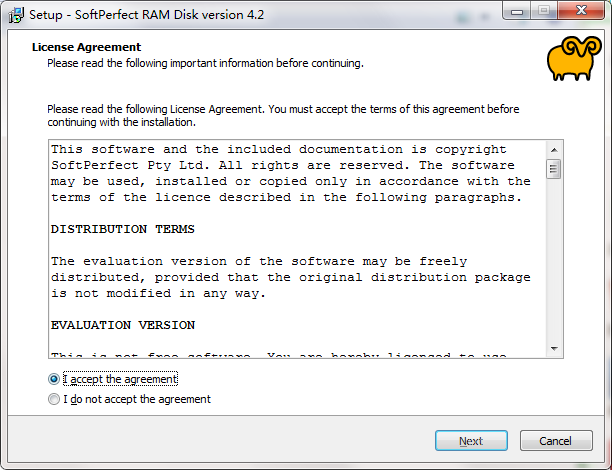Close the Setup window with red X

(581, 11)
